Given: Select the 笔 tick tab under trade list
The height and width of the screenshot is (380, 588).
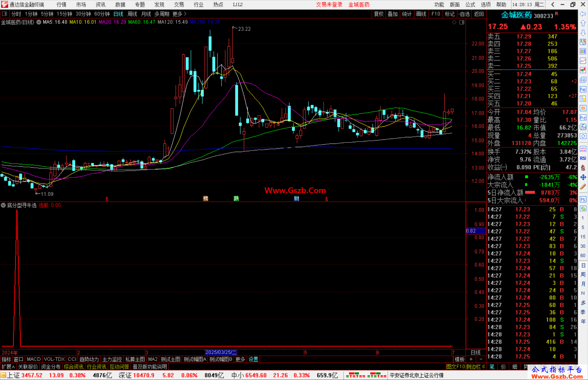Looking at the screenshot, I should [x=492, y=367].
